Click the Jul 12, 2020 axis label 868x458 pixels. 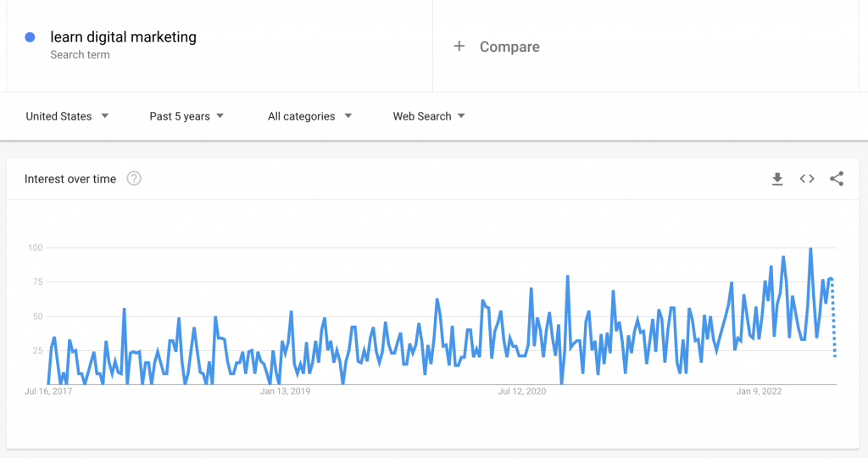pos(522,391)
